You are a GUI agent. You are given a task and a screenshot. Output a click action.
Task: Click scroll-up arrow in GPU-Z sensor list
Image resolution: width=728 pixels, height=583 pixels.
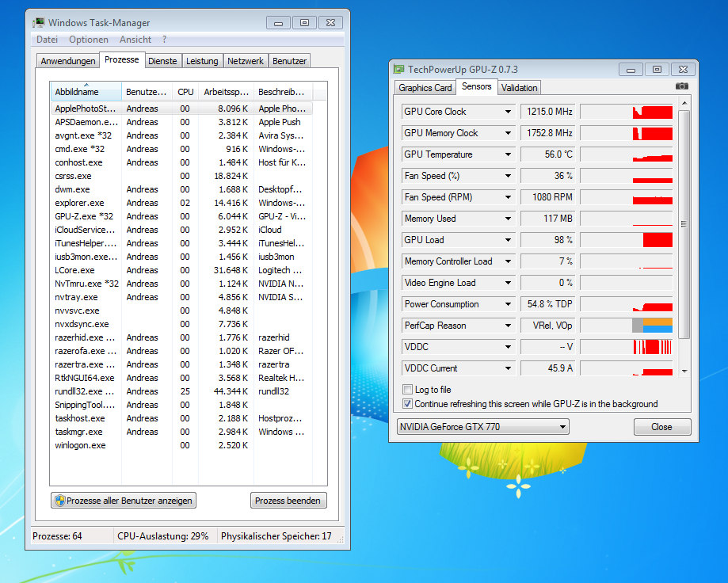(684, 103)
